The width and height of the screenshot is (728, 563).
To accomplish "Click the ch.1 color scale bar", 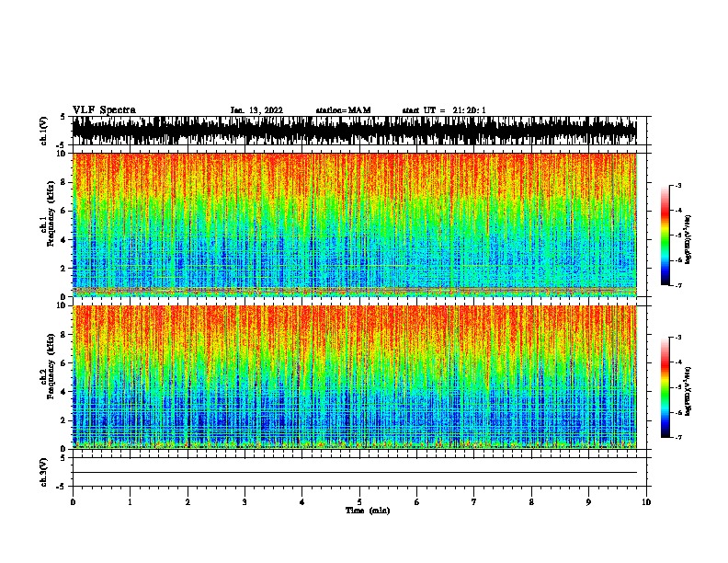I will (x=665, y=236).
